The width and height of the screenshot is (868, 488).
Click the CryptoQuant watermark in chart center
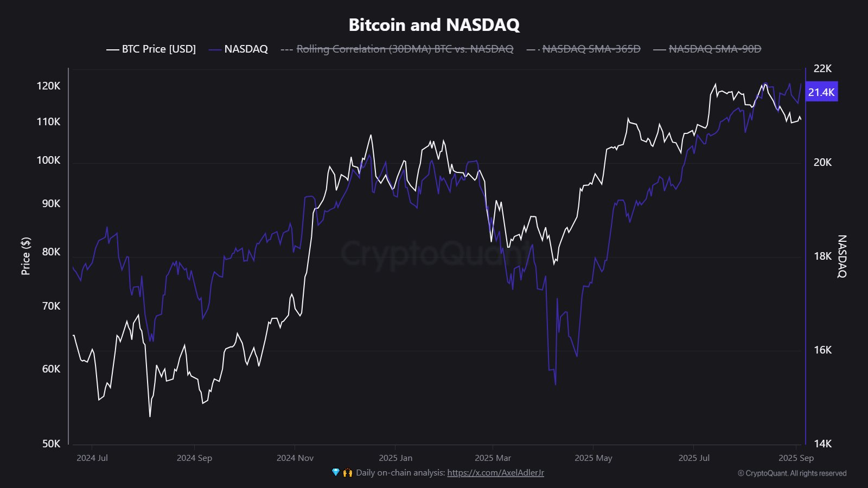pyautogui.click(x=434, y=253)
